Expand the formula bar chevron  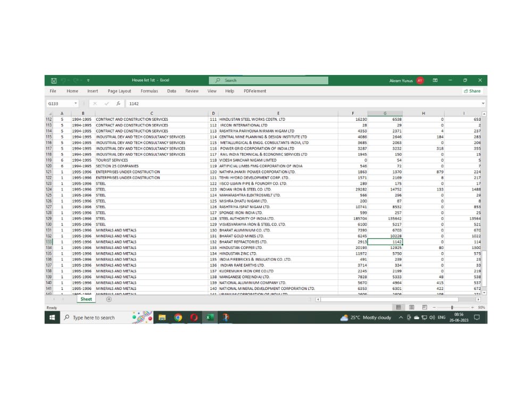pyautogui.click(x=483, y=104)
